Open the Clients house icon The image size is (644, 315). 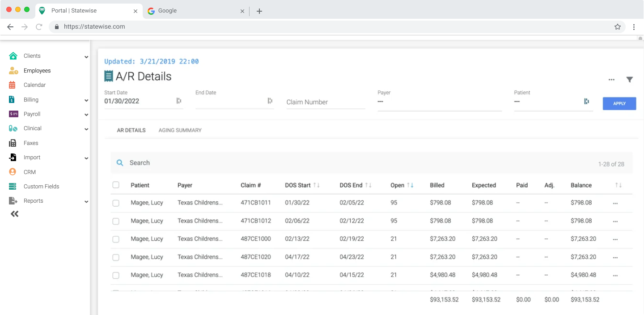point(13,56)
